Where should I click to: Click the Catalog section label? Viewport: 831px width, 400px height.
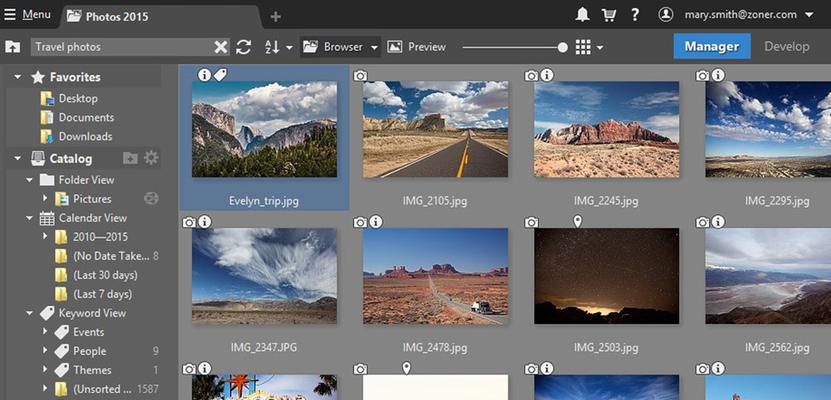pyautogui.click(x=70, y=158)
